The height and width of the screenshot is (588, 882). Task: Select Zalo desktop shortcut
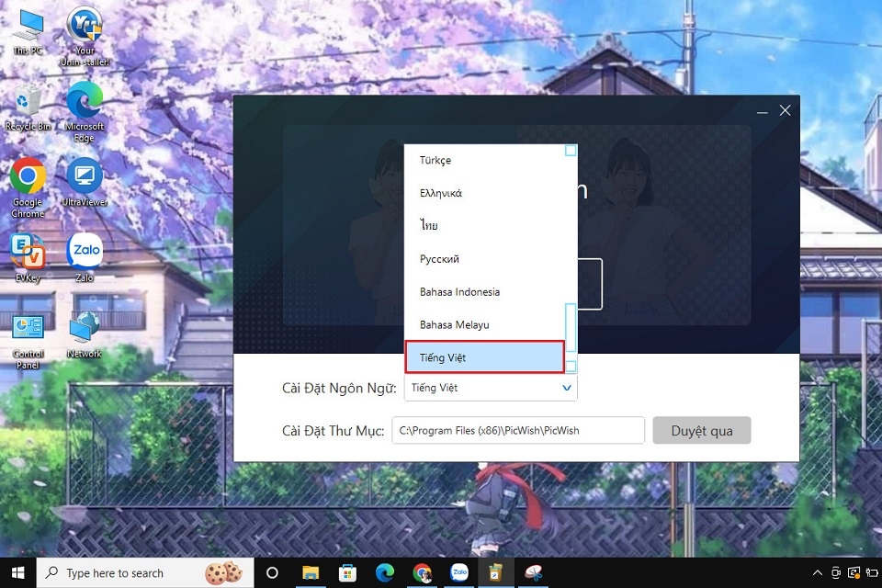[x=85, y=257]
